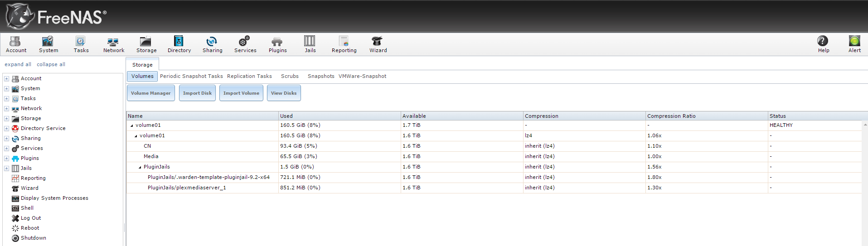
Task: Click the FreeNAS logo
Action: pyautogui.click(x=56, y=17)
